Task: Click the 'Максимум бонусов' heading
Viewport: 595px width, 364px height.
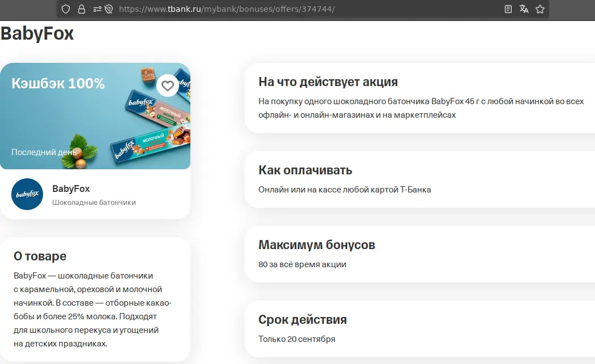Action: (317, 245)
